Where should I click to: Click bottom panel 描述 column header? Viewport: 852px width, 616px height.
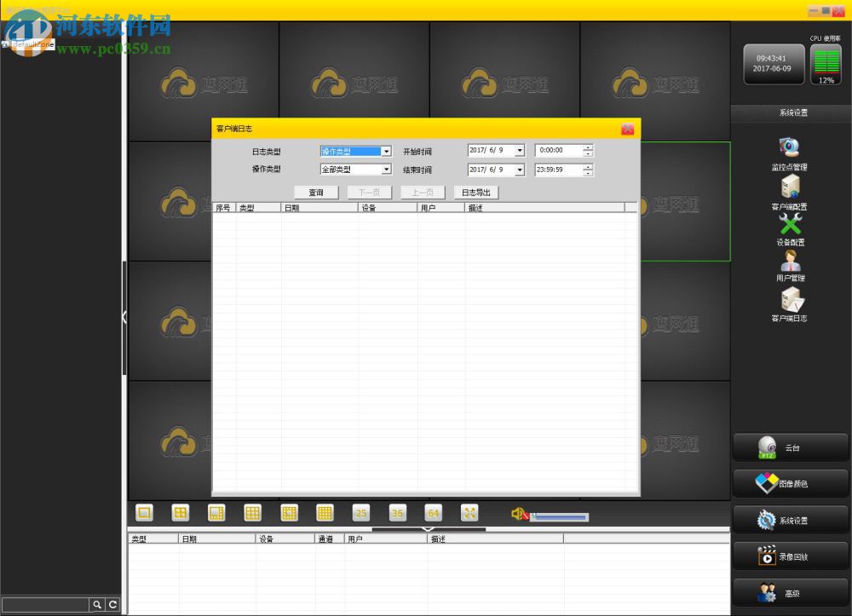point(496,538)
